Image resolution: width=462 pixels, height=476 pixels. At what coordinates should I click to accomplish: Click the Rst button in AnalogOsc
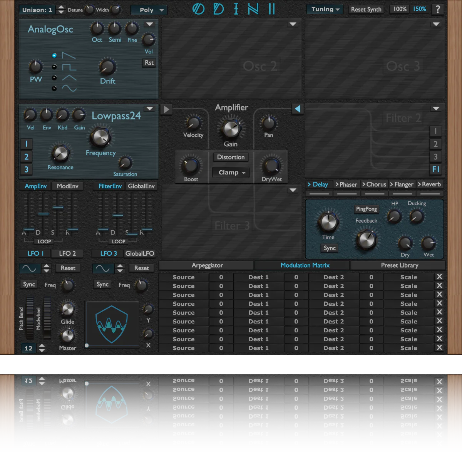pyautogui.click(x=149, y=63)
